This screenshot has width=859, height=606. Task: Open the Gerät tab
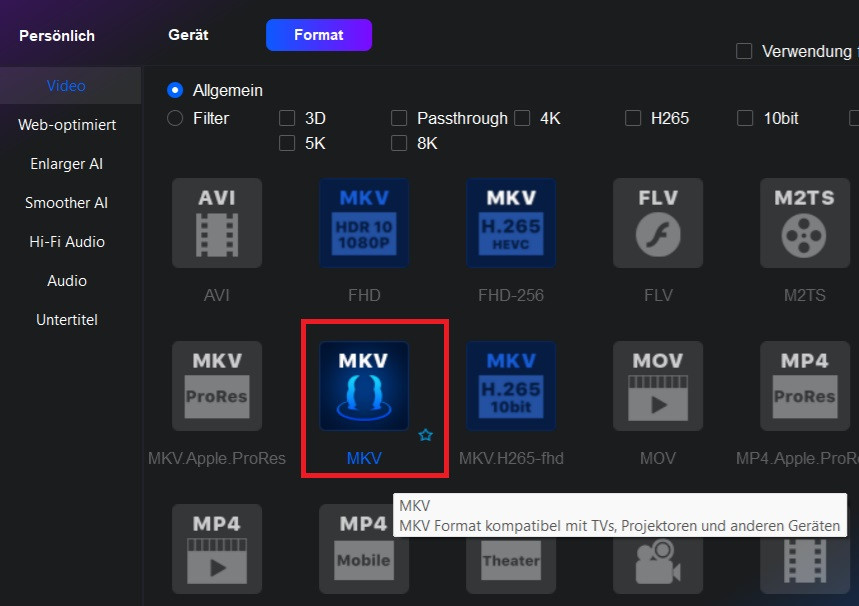click(188, 35)
